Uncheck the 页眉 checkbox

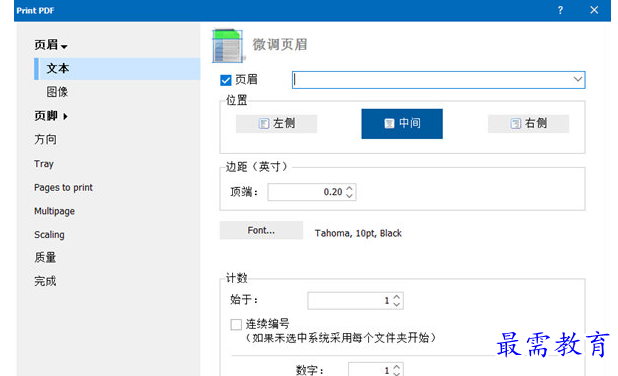click(x=225, y=80)
